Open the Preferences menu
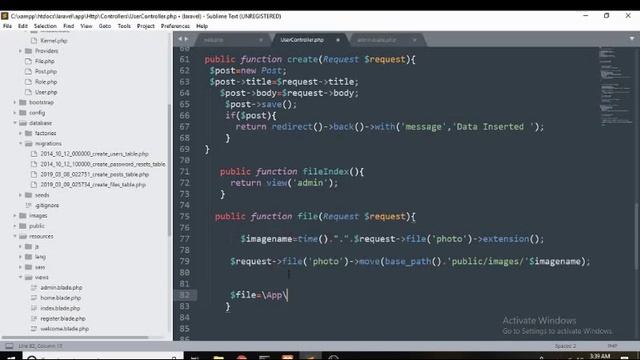This screenshot has width=640, height=360. pos(175,26)
